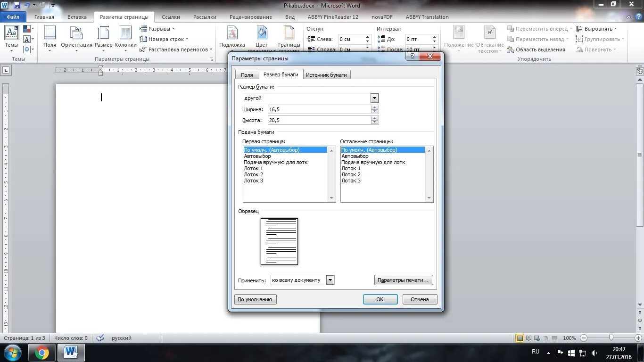Click the zoom in plus button

click(x=638, y=338)
